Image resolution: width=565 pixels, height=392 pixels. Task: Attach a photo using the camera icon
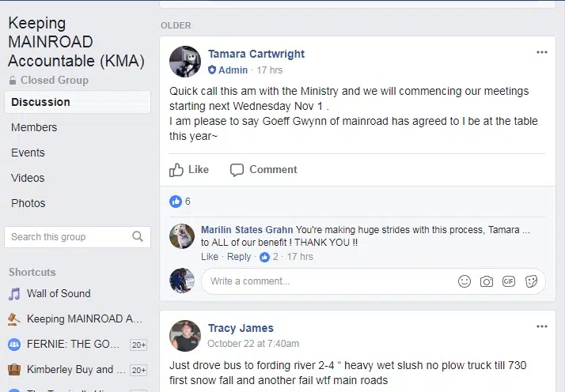tap(487, 281)
